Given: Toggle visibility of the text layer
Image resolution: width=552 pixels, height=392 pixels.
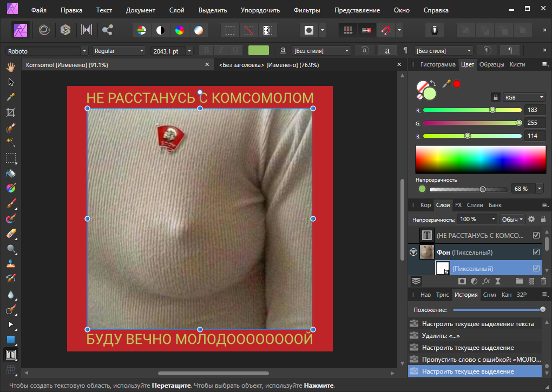Looking at the screenshot, I should [536, 235].
